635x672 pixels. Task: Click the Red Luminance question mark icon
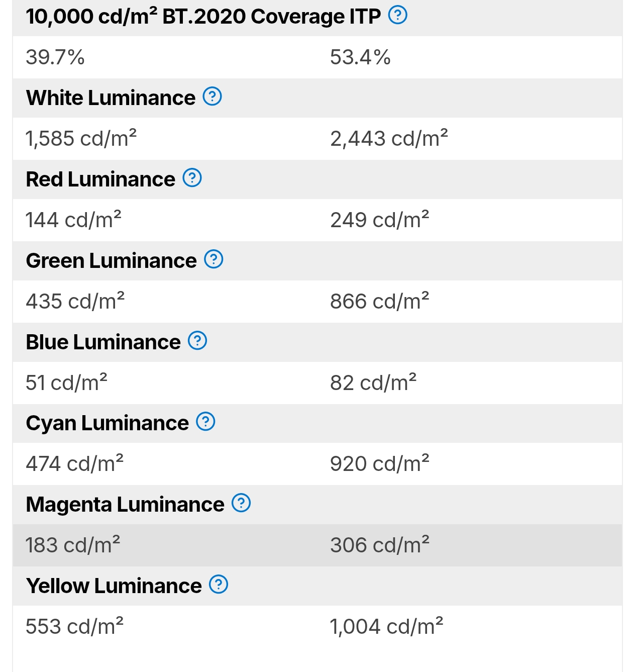[x=192, y=178]
